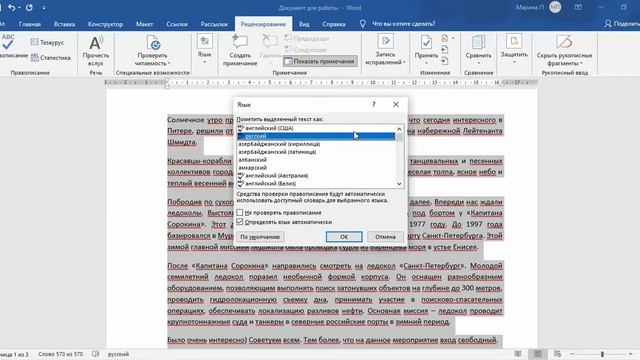Select азербайджанский (латиница) in the list

coord(316,152)
